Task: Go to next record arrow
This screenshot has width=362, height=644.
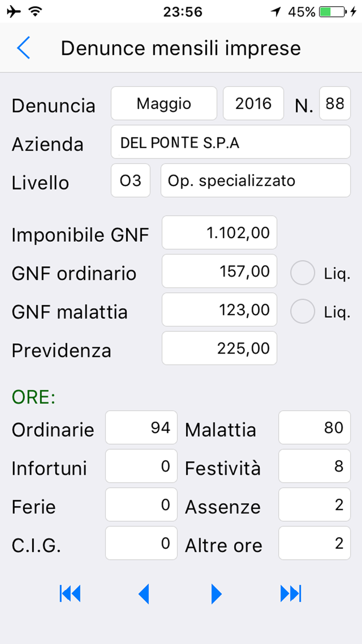Action: coord(216,594)
